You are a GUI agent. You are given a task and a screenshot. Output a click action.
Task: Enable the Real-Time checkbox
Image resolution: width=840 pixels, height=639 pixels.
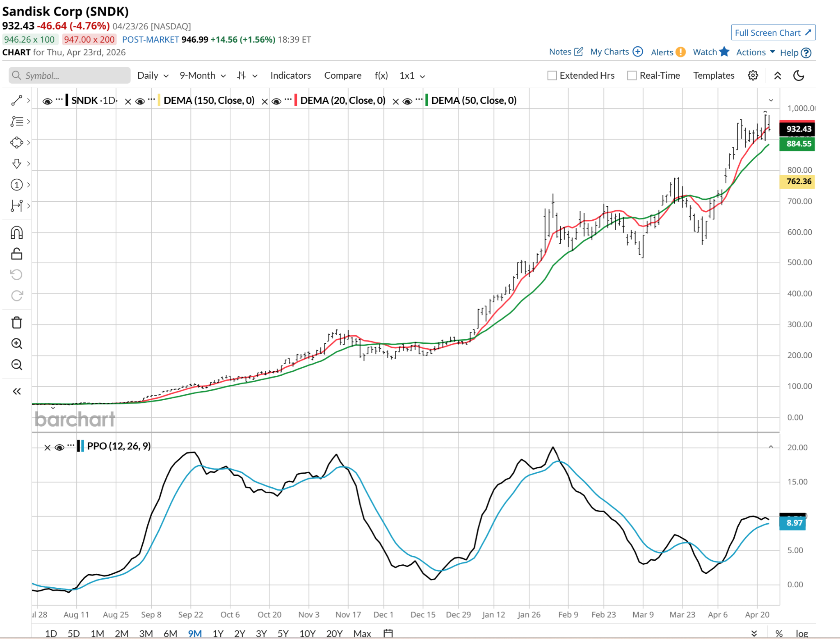[x=632, y=75]
